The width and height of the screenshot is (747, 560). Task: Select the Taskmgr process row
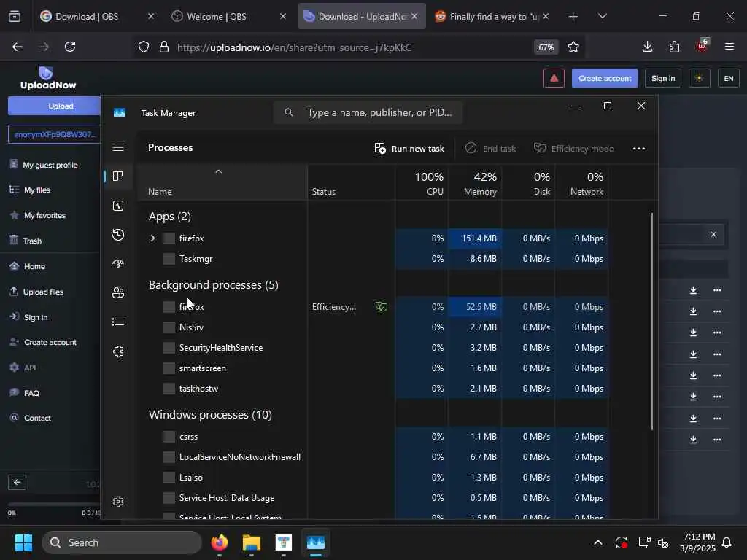pyautogui.click(x=373, y=259)
